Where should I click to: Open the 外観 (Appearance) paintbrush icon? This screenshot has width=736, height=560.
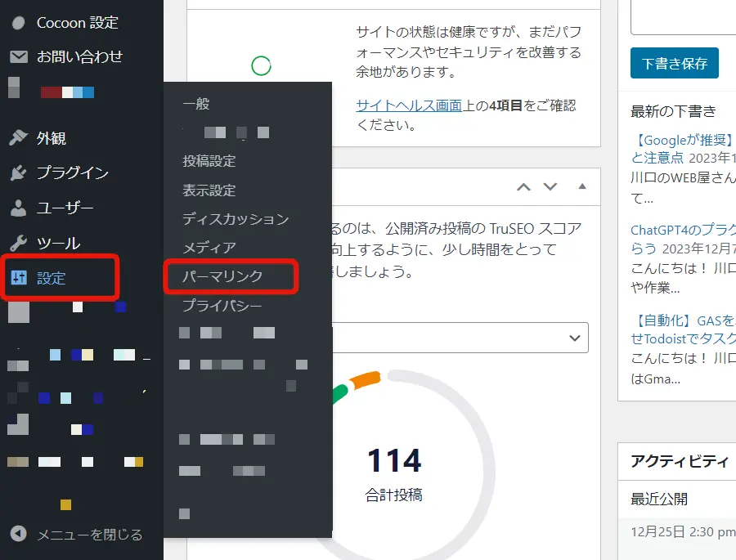point(18,137)
